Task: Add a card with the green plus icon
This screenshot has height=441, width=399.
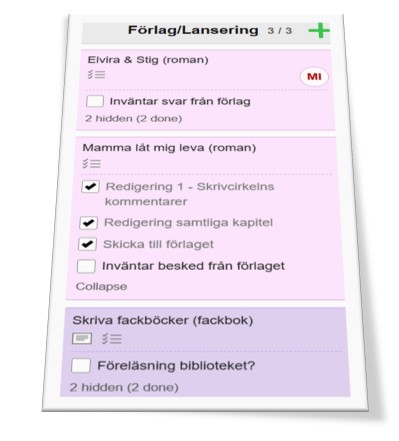Action: 319,31
